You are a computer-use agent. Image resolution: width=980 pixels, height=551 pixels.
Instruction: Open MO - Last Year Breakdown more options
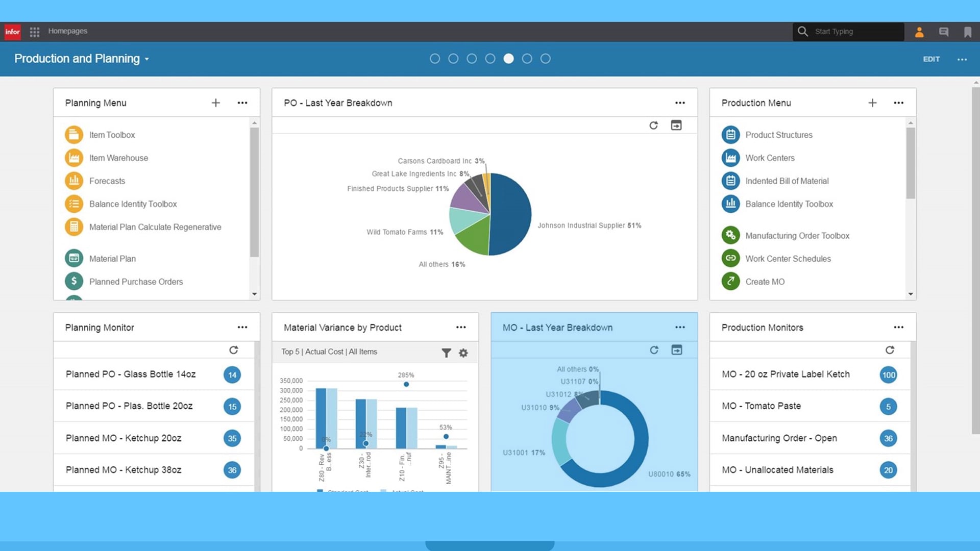[680, 328]
